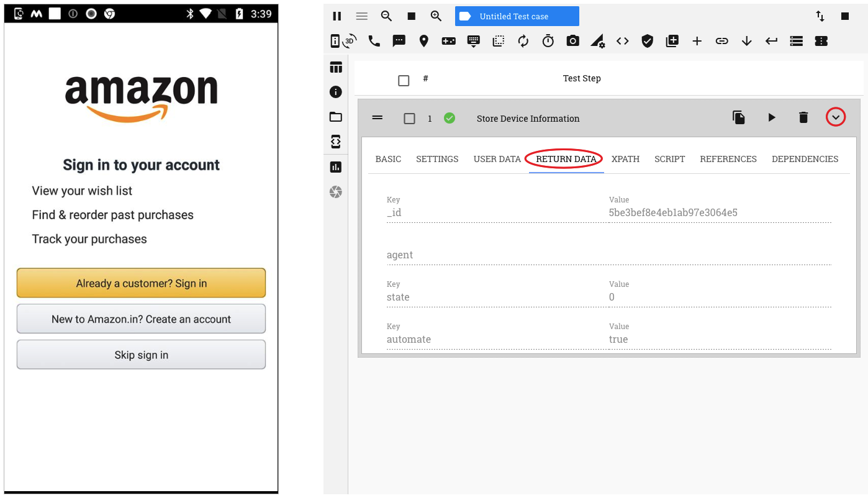
Task: Click the dashed selection-layers icon
Action: pyautogui.click(x=499, y=41)
